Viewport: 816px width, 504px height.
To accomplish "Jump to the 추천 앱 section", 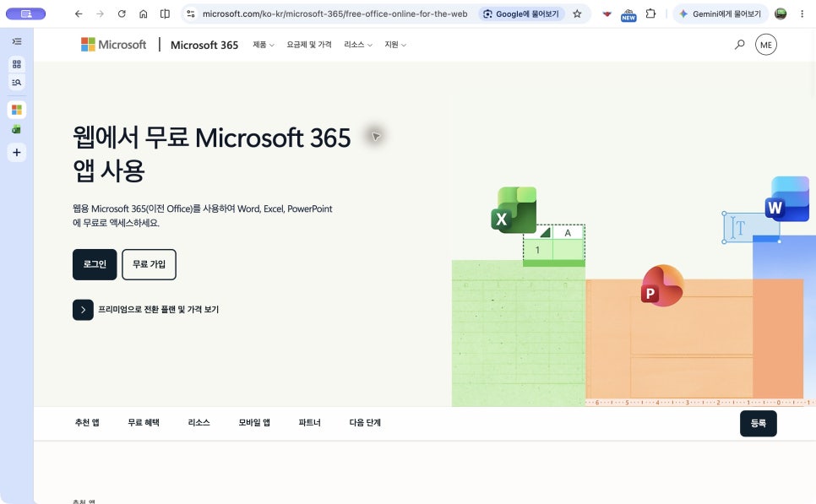I will tap(87, 422).
